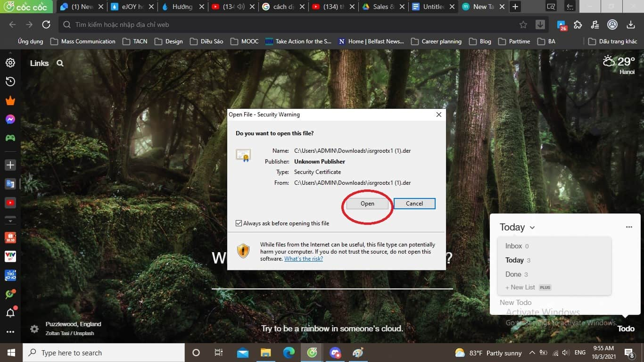
Task: Click the Open button in security dialog
Action: coord(367,204)
